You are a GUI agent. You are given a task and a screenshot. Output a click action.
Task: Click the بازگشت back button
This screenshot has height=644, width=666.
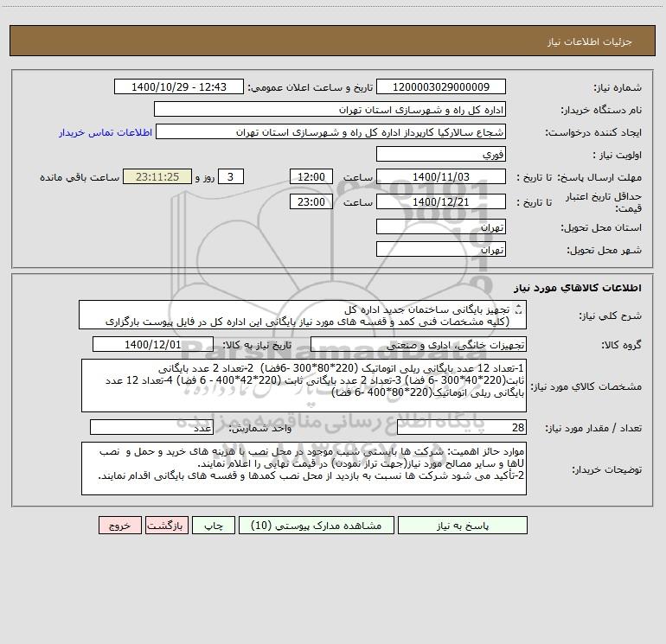(x=166, y=526)
